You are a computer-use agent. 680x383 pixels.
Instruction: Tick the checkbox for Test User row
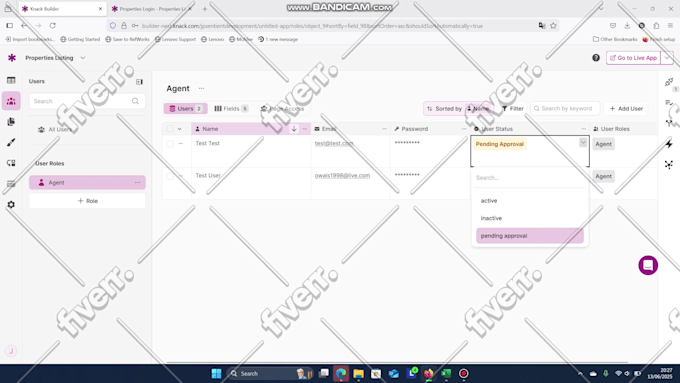click(x=170, y=176)
